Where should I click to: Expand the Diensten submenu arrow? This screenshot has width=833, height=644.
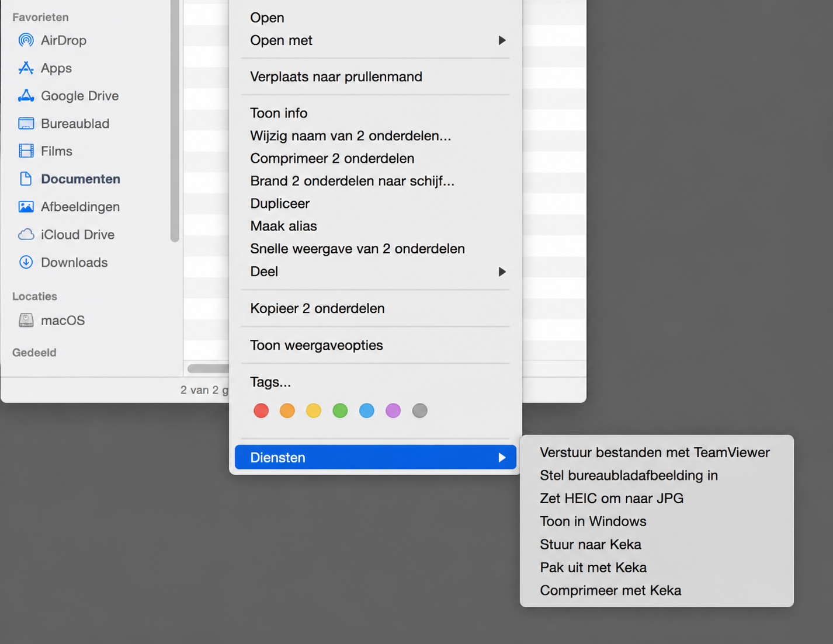pos(502,458)
